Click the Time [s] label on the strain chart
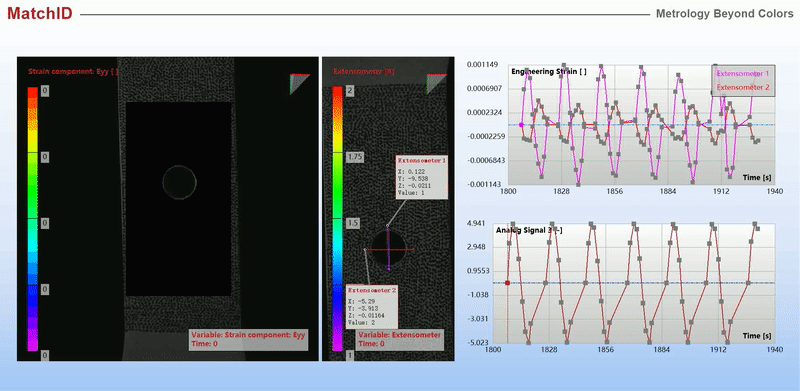800x391 pixels. [757, 177]
